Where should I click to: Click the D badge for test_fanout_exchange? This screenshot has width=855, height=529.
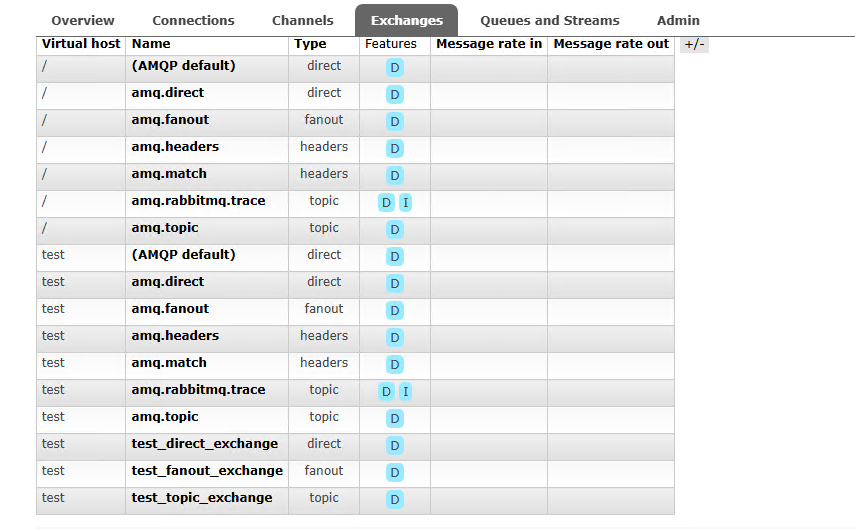395,472
